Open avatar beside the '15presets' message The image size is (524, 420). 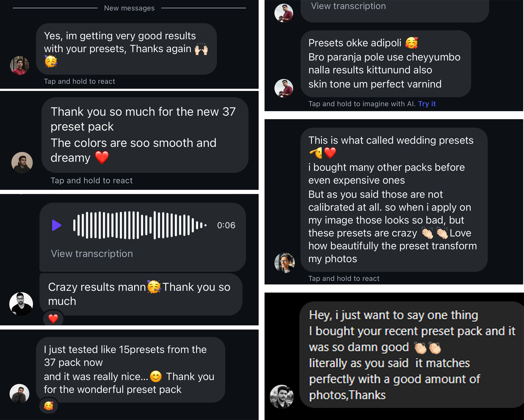(x=19, y=393)
